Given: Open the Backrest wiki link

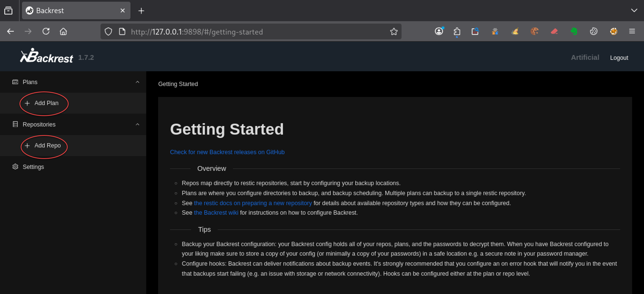Looking at the screenshot, I should [216, 213].
